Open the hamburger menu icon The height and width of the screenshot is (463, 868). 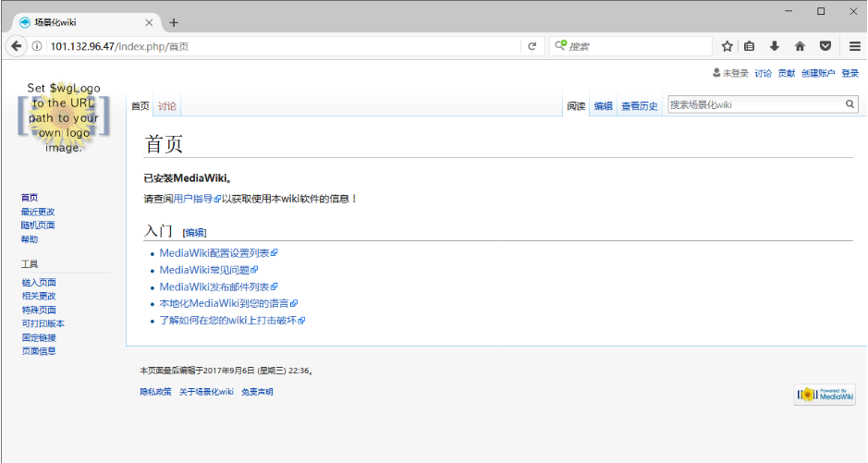855,46
